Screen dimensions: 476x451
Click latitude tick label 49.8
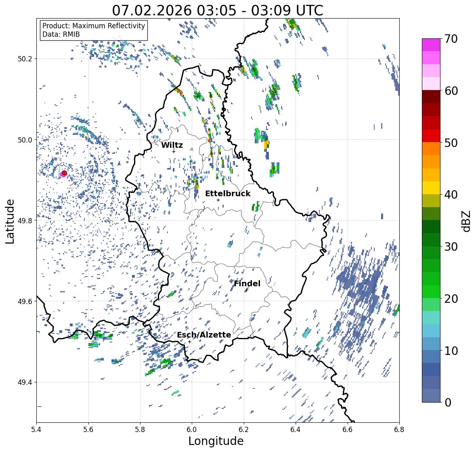click(25, 220)
